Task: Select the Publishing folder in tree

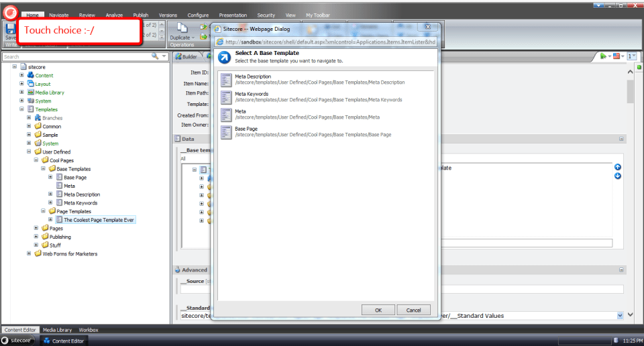Action: point(60,237)
